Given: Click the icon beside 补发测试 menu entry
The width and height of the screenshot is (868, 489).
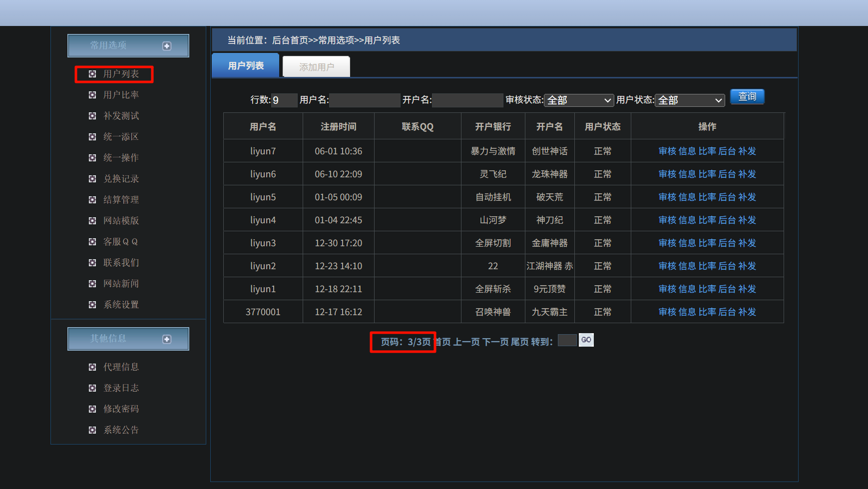Looking at the screenshot, I should 92,116.
